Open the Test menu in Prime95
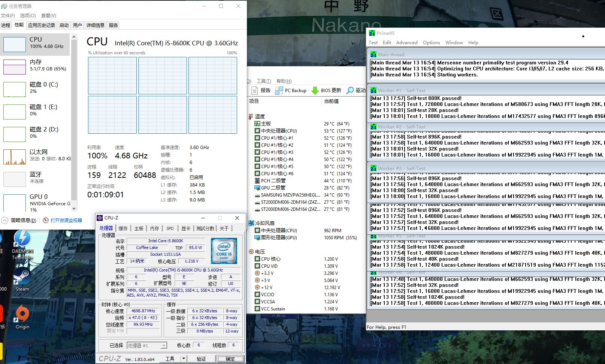The height and width of the screenshot is (364, 605). click(x=373, y=42)
